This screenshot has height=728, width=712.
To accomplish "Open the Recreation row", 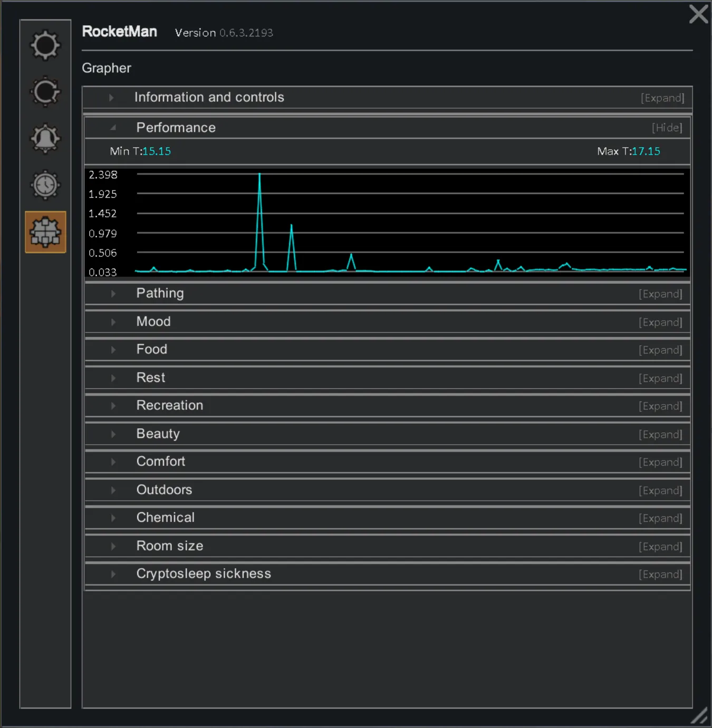I will [x=169, y=405].
